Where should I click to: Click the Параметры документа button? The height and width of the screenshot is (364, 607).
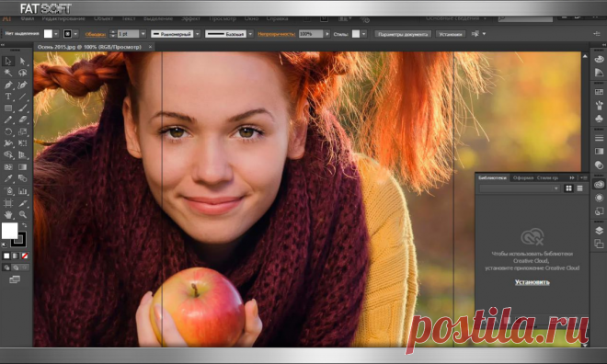click(x=403, y=34)
